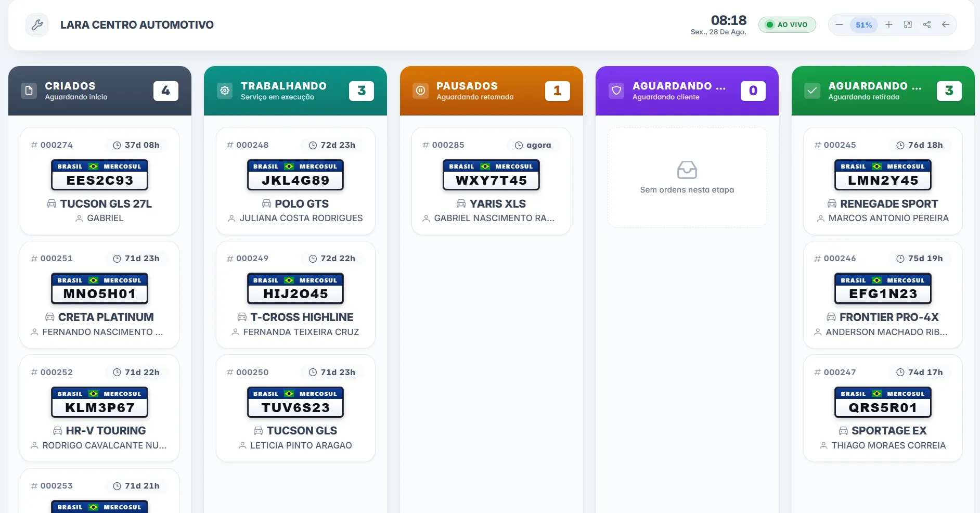Image resolution: width=980 pixels, height=513 pixels.
Task: Click the 74d 17h time badge
Action: [x=920, y=373]
